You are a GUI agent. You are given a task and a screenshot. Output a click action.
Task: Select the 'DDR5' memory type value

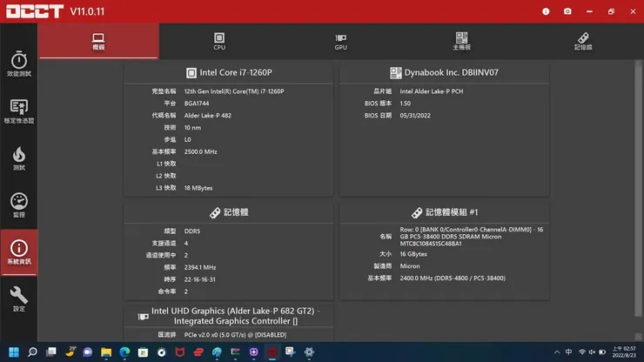pyautogui.click(x=191, y=231)
